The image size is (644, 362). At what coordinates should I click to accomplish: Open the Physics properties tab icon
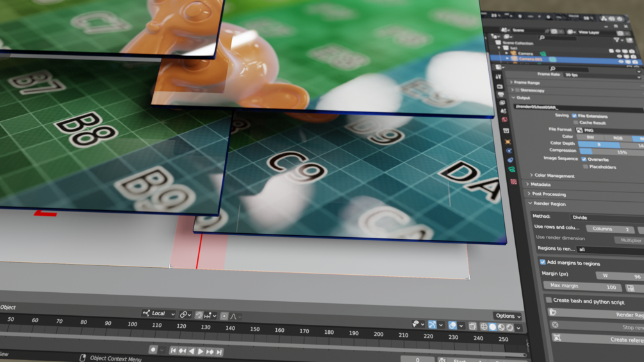[x=509, y=151]
